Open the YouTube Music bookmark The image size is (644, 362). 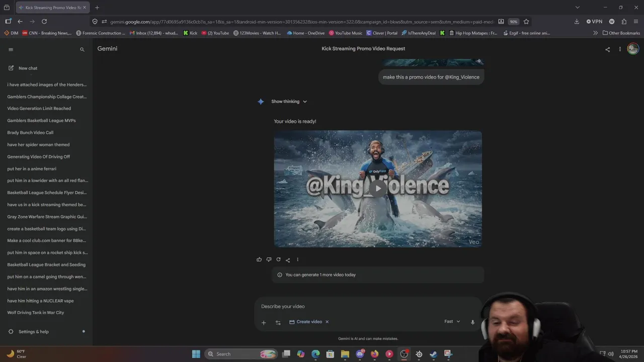click(346, 33)
